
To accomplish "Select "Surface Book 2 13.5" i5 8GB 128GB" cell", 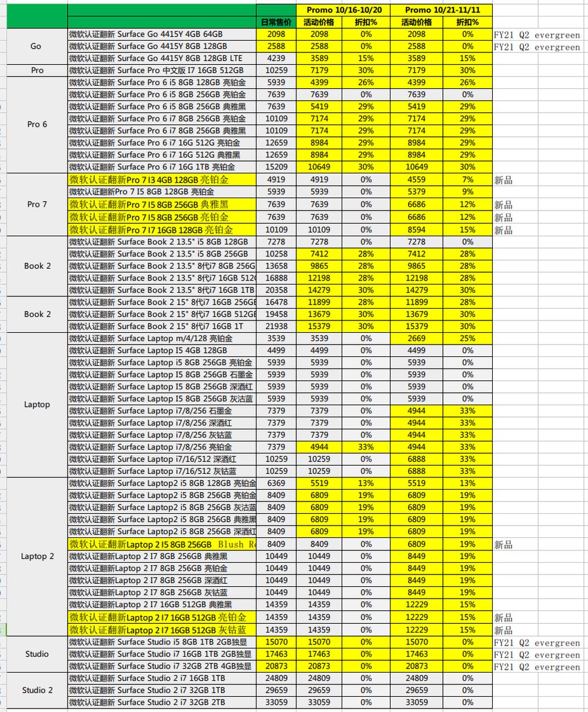I will coord(162,242).
